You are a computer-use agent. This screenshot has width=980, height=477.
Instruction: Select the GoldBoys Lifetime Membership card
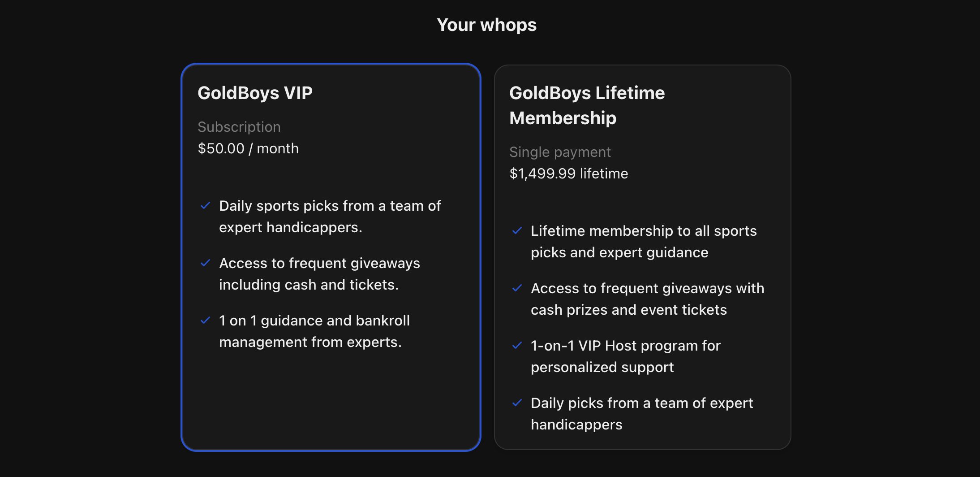643,257
